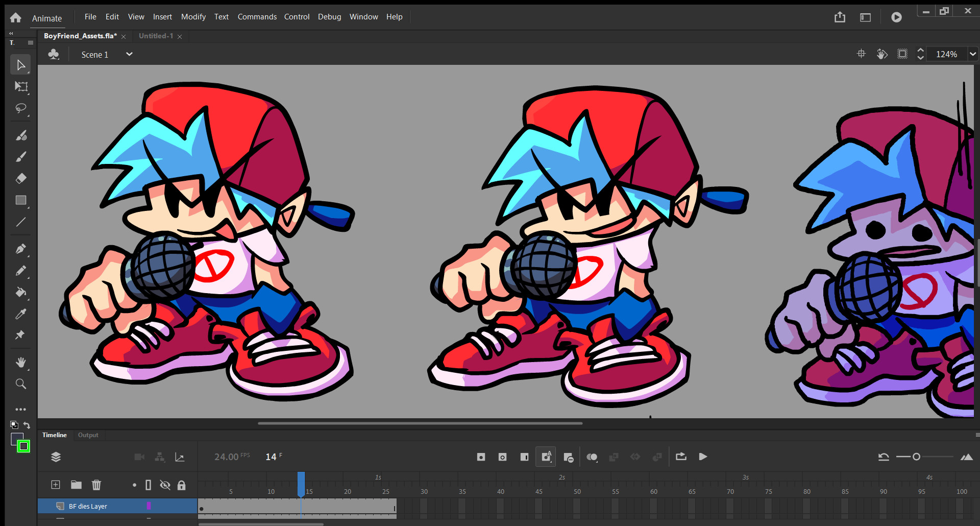Open the Modify menu

pyautogui.click(x=193, y=16)
